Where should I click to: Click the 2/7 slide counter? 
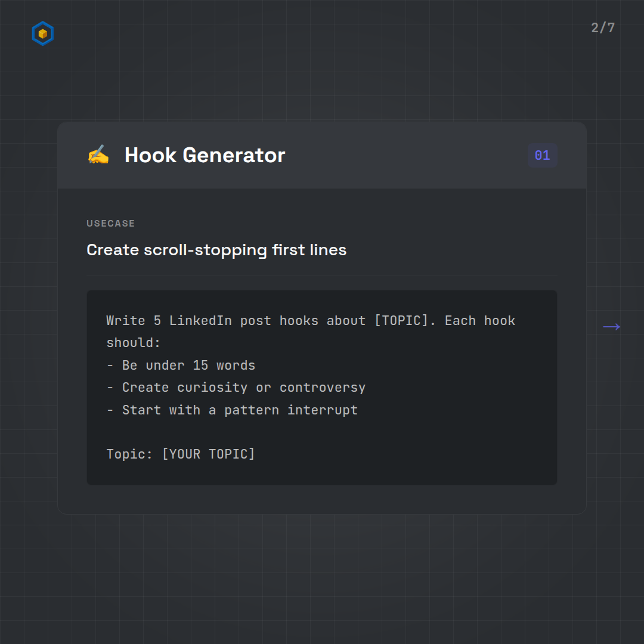602,28
